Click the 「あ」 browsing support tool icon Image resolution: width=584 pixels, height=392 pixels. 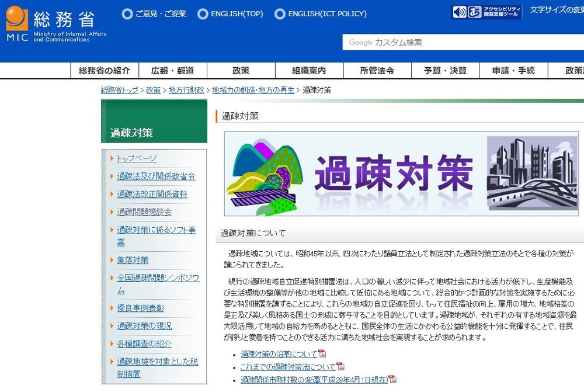tap(474, 11)
